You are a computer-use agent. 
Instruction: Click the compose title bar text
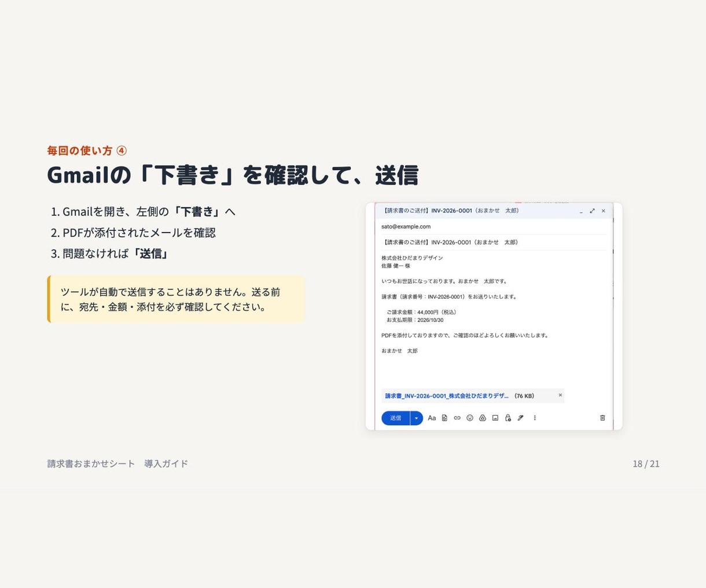(450, 211)
